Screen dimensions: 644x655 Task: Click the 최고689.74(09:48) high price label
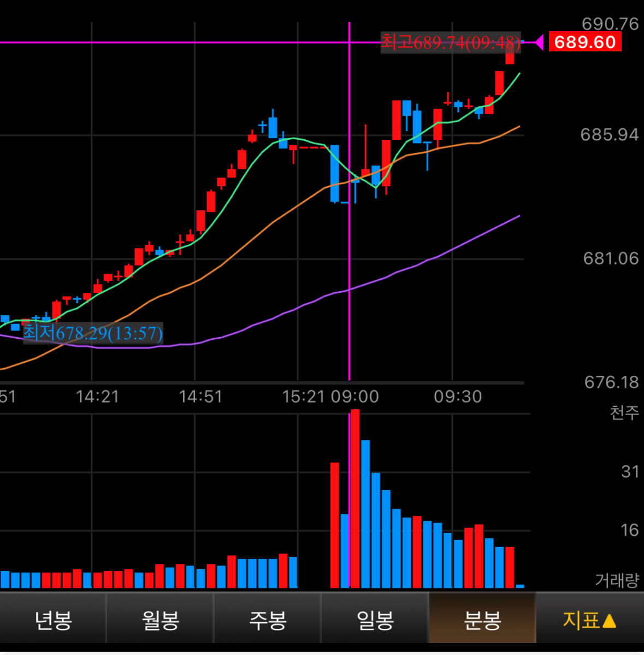(451, 42)
